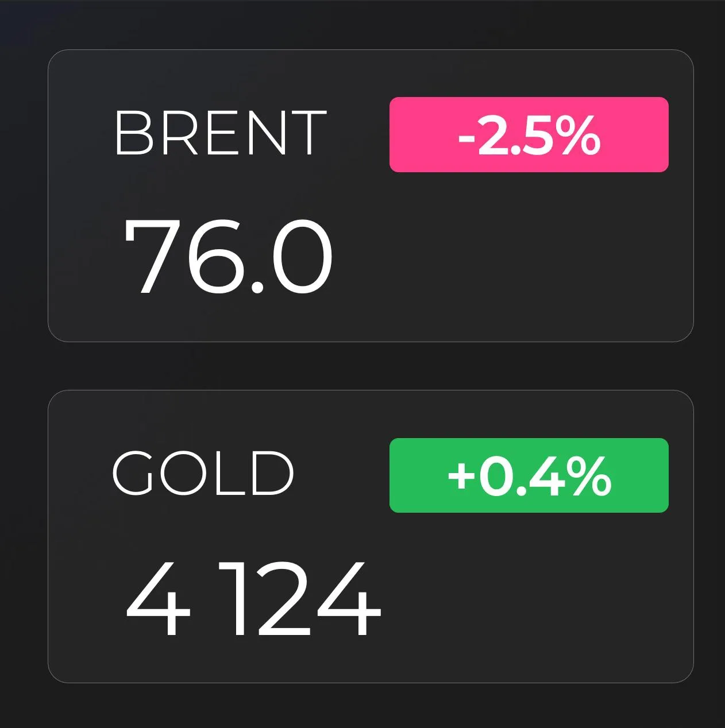The image size is (725, 728).
Task: Click the Brent daily percent change indicator
Action: point(529,135)
